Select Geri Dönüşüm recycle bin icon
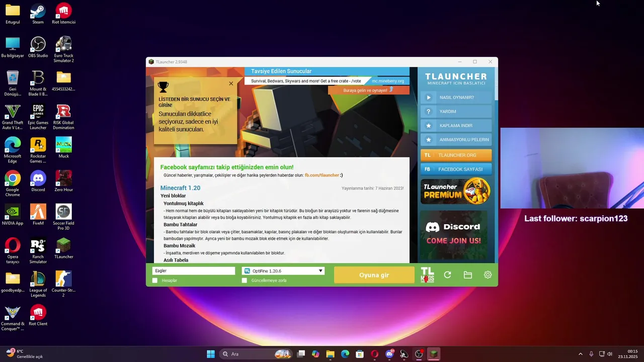 tap(13, 83)
